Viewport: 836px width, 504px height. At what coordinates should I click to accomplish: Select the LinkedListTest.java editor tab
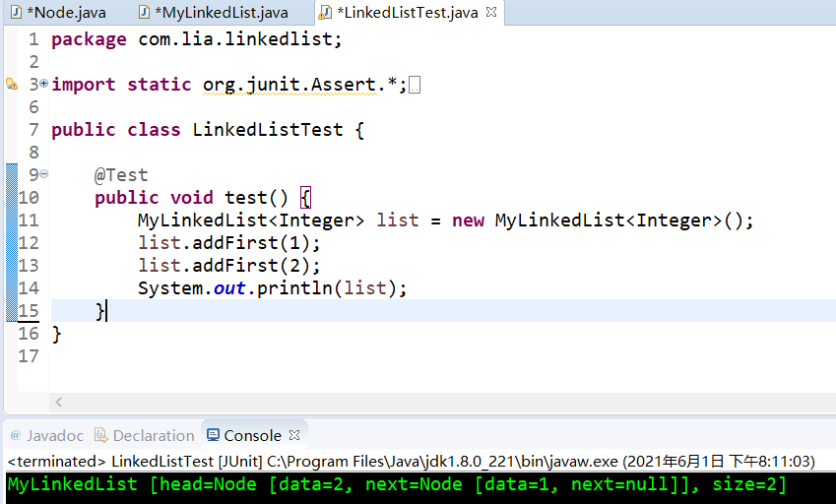pyautogui.click(x=408, y=12)
